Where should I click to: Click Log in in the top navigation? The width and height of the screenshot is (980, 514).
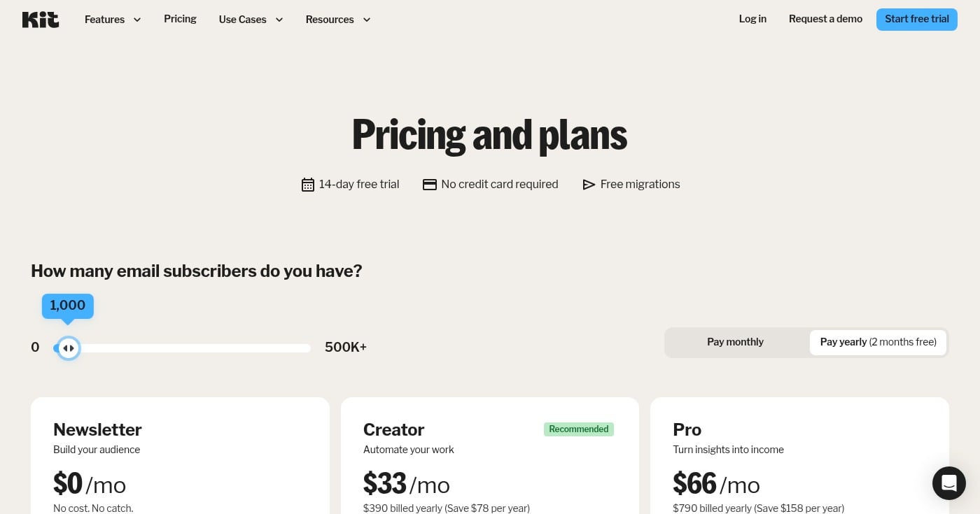pyautogui.click(x=752, y=20)
